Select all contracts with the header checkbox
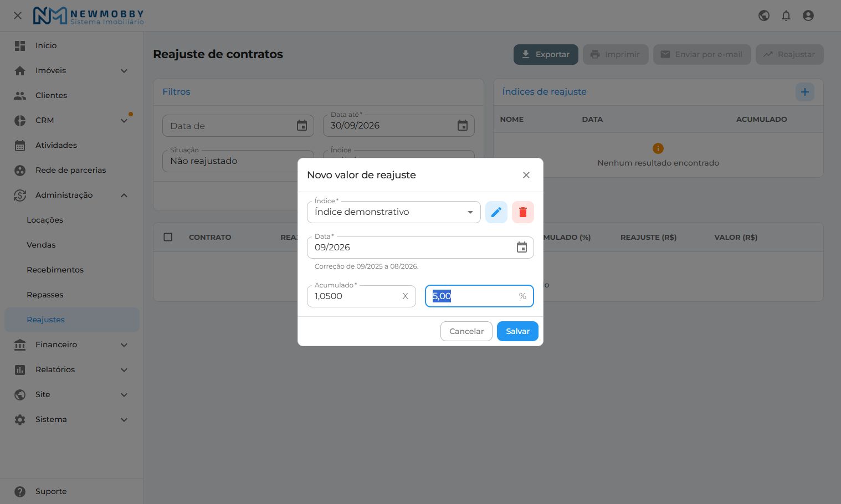Image resolution: width=841 pixels, height=504 pixels. coord(168,237)
